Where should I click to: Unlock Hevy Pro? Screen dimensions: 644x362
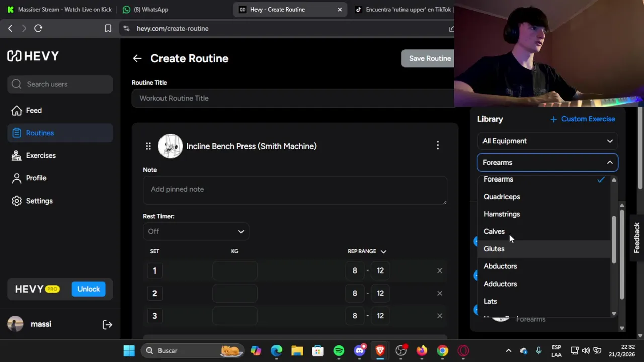point(89,289)
